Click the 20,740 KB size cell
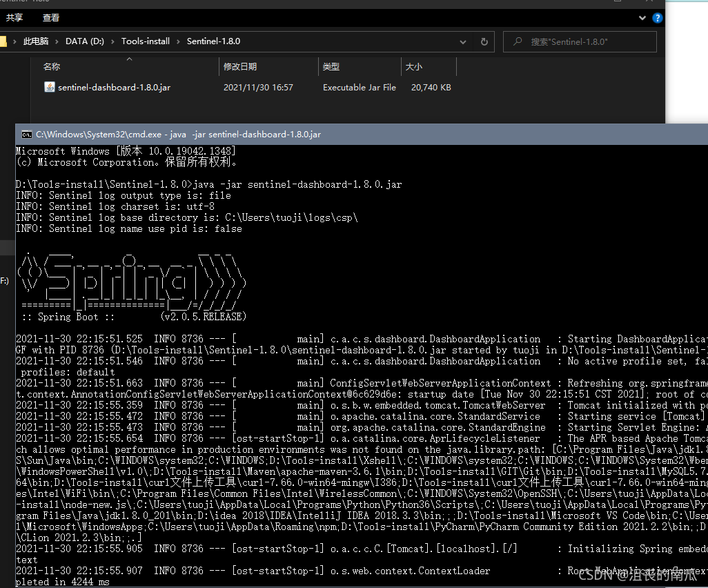This screenshot has width=708, height=588. (431, 87)
